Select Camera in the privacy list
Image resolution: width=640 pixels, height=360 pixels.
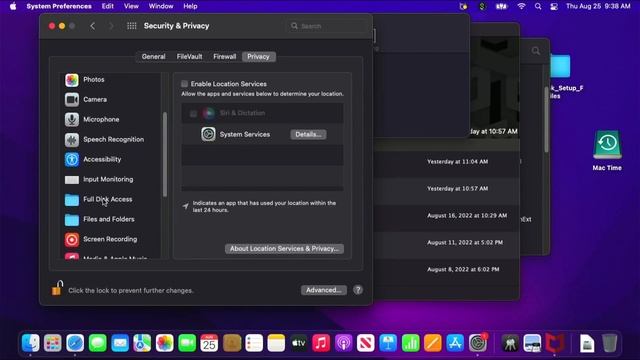(x=110, y=100)
